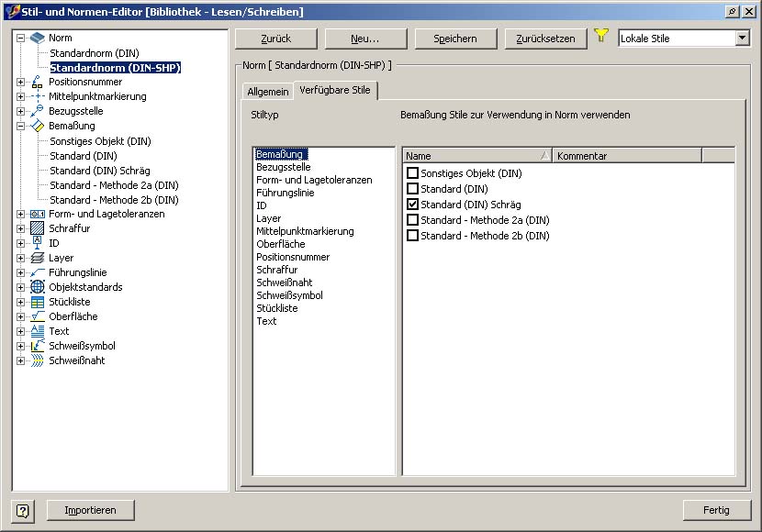Select Stückliste in the Stiltyp list
Screen dimensions: 762x532
(x=277, y=308)
